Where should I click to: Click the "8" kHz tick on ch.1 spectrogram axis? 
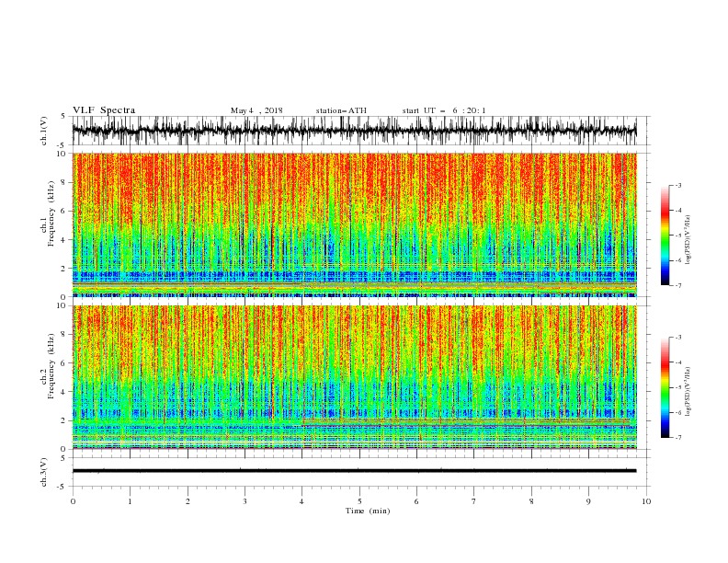(x=65, y=182)
